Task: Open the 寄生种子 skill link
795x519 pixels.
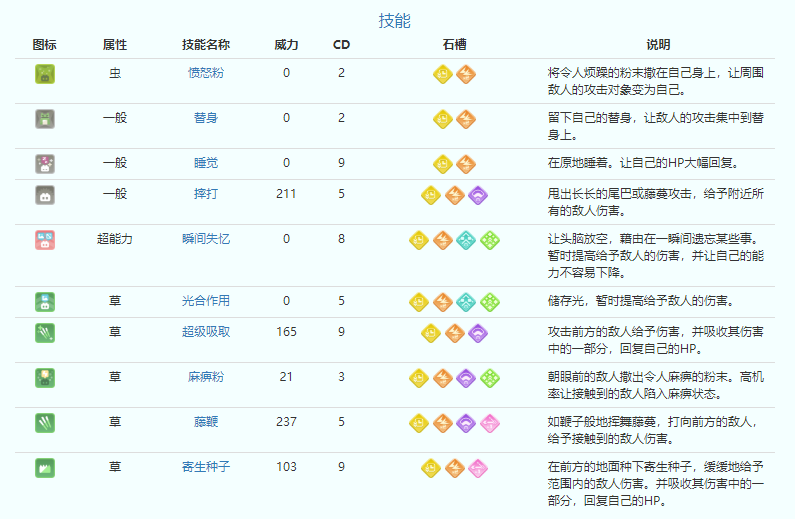Action: point(206,467)
